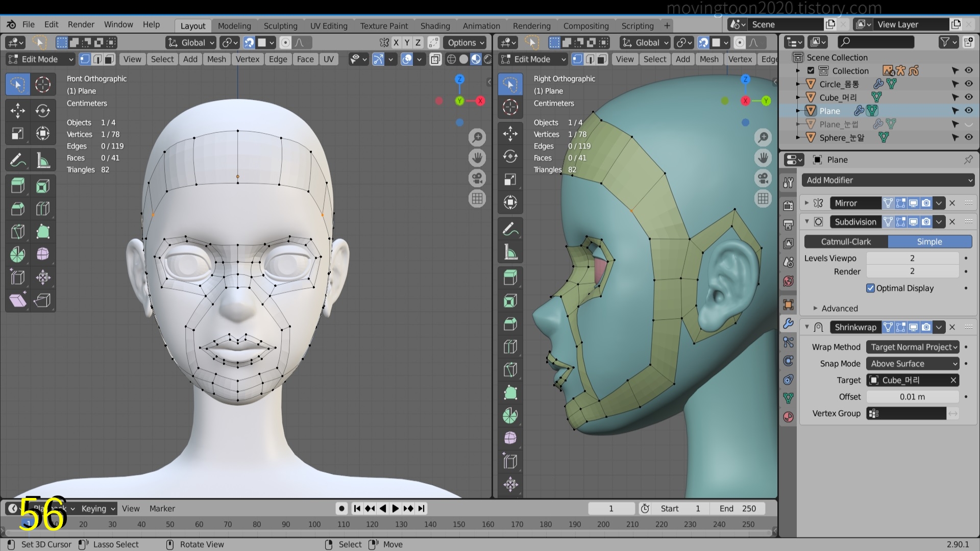The height and width of the screenshot is (551, 980).
Task: Collapse the Shrinkwrap modifier panel
Action: coord(807,327)
